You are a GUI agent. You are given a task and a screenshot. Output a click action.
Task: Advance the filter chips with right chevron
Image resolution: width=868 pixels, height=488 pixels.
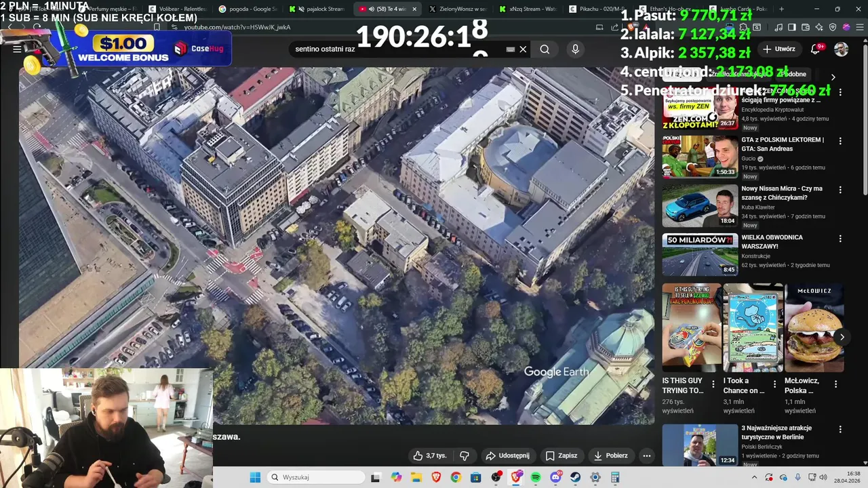[833, 77]
